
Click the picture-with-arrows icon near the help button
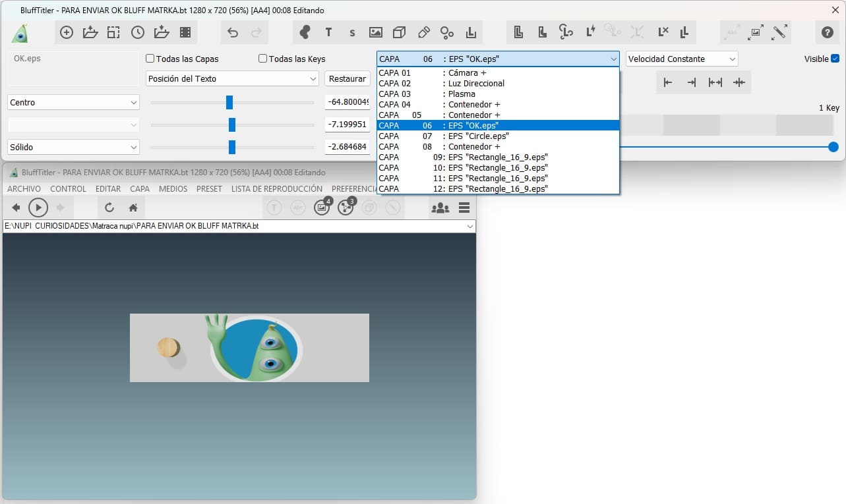[756, 32]
